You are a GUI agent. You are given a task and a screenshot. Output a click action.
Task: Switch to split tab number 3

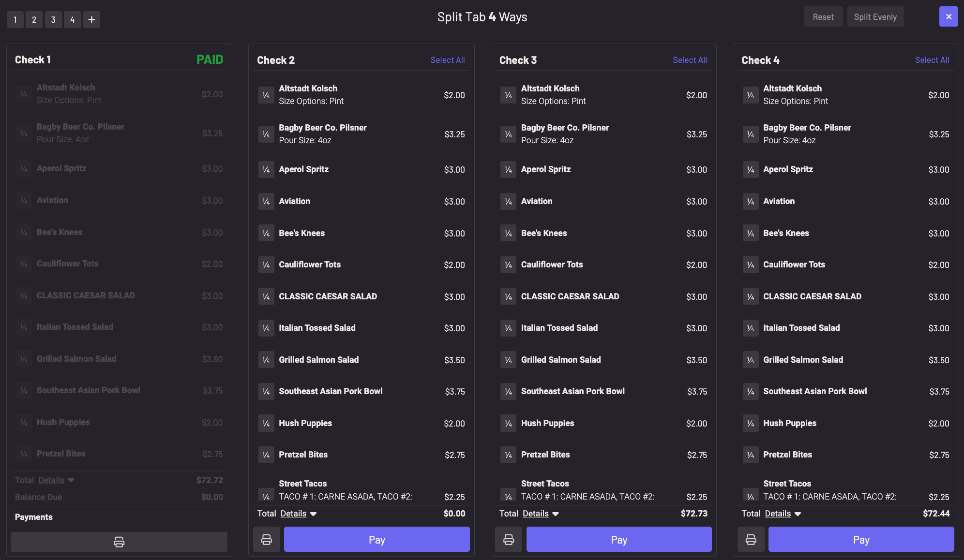(53, 20)
